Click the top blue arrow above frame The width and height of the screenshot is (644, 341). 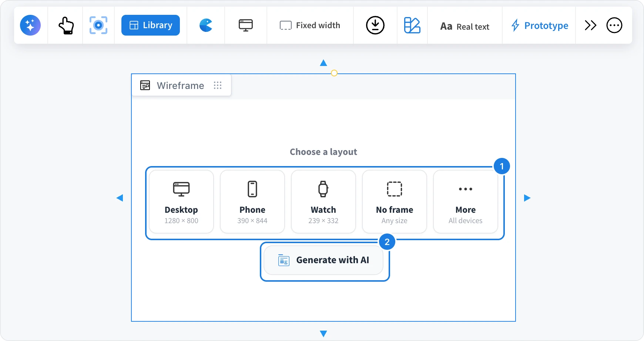tap(323, 63)
